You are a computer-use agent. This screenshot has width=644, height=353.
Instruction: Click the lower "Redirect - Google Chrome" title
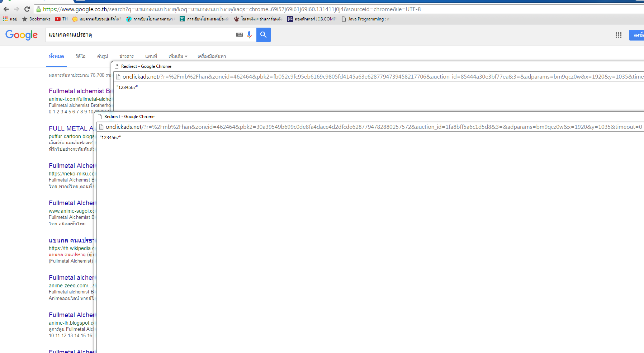coord(129,117)
